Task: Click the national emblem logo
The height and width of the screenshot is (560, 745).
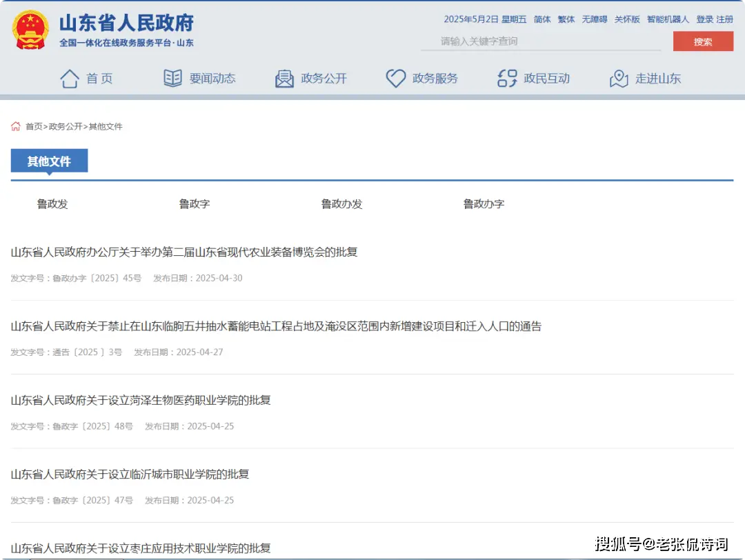Action: [x=30, y=30]
